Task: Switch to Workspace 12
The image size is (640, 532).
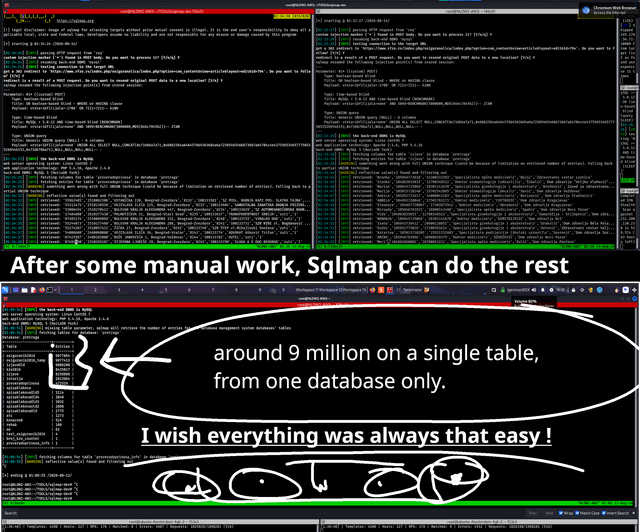Action: point(331,290)
